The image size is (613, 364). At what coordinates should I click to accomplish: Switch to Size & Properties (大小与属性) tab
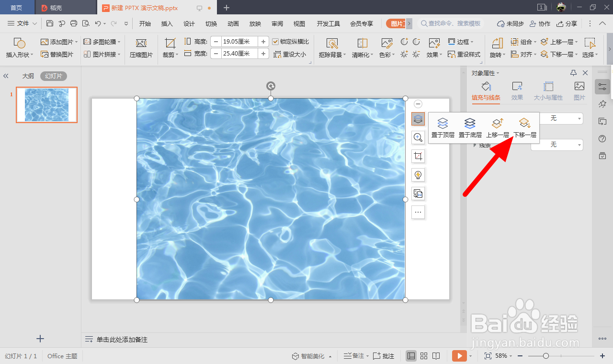pos(548,91)
